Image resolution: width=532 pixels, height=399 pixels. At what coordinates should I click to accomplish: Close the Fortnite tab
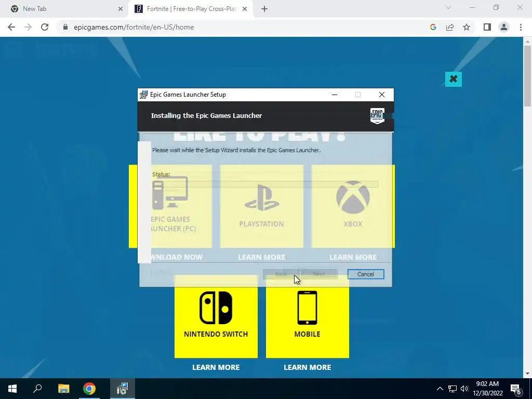[245, 9]
